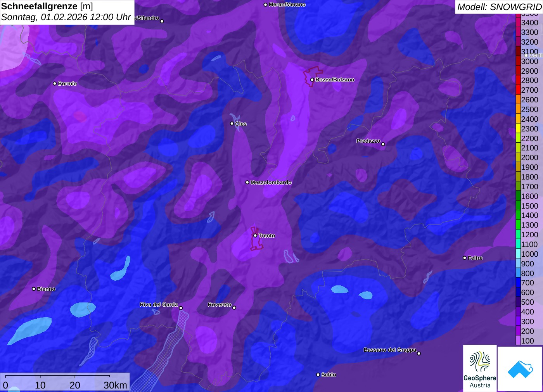Screen dimensions: 543x392
Task: Click the "20" scale bar label
Action: click(x=75, y=385)
